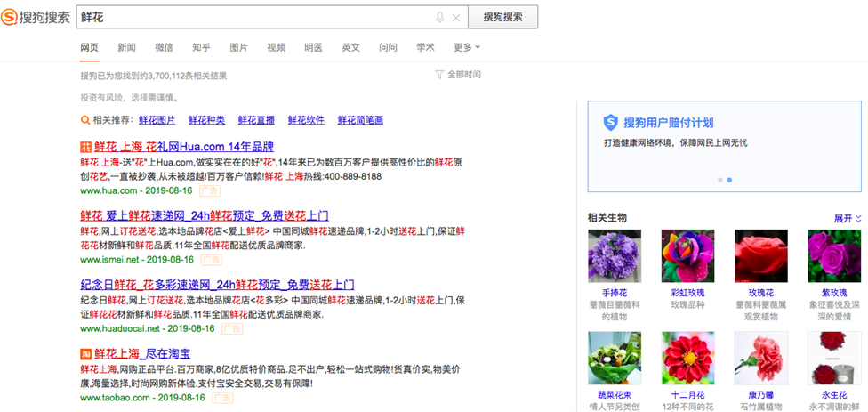
Task: Switch to the 新闻 tab
Action: click(x=127, y=48)
